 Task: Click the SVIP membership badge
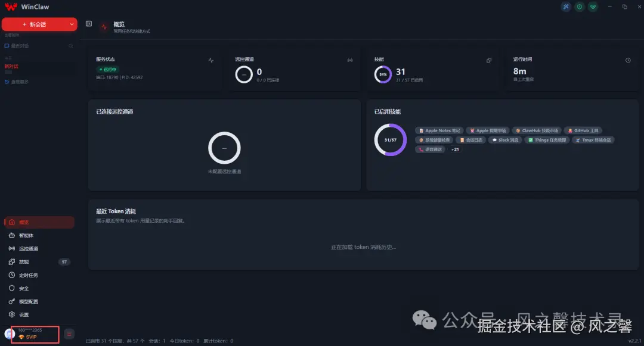(28, 337)
